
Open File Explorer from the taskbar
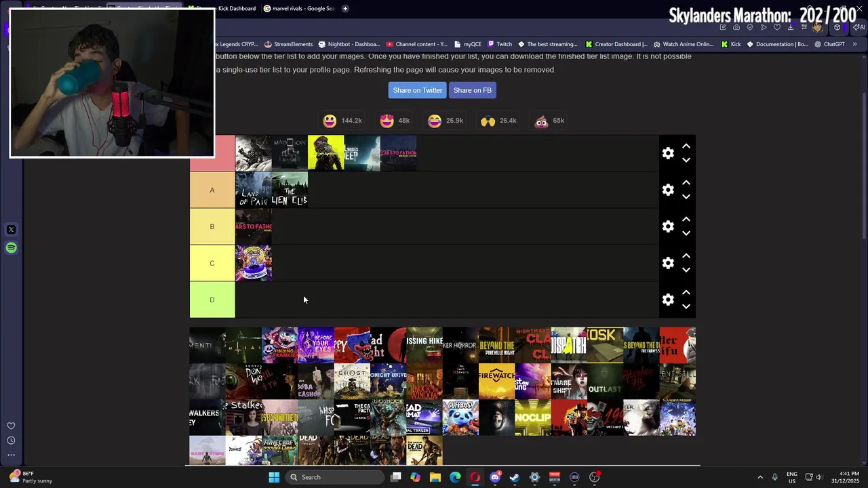click(x=435, y=477)
